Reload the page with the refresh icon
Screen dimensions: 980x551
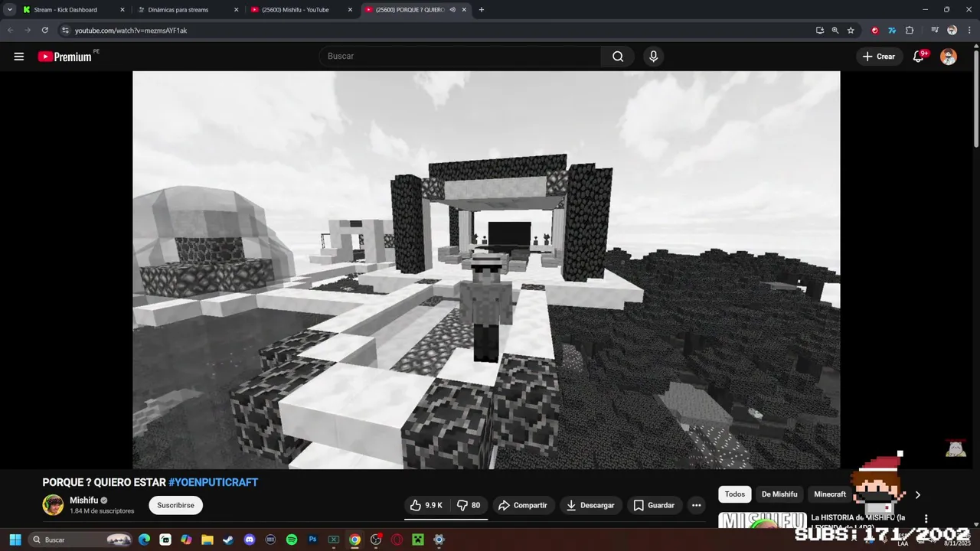[45, 31]
